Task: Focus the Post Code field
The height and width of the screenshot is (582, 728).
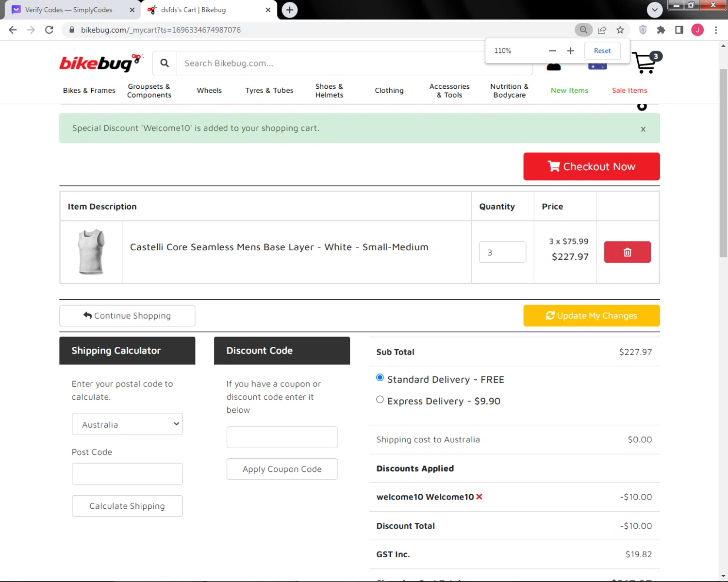Action: (x=127, y=474)
